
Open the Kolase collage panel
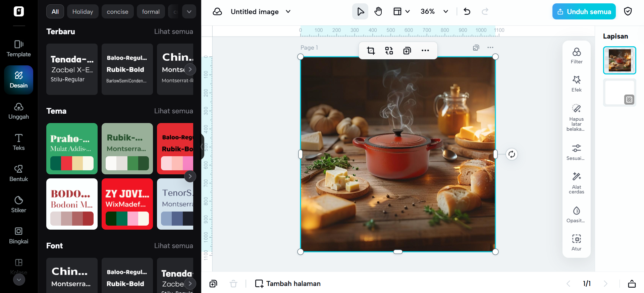pyautogui.click(x=19, y=266)
